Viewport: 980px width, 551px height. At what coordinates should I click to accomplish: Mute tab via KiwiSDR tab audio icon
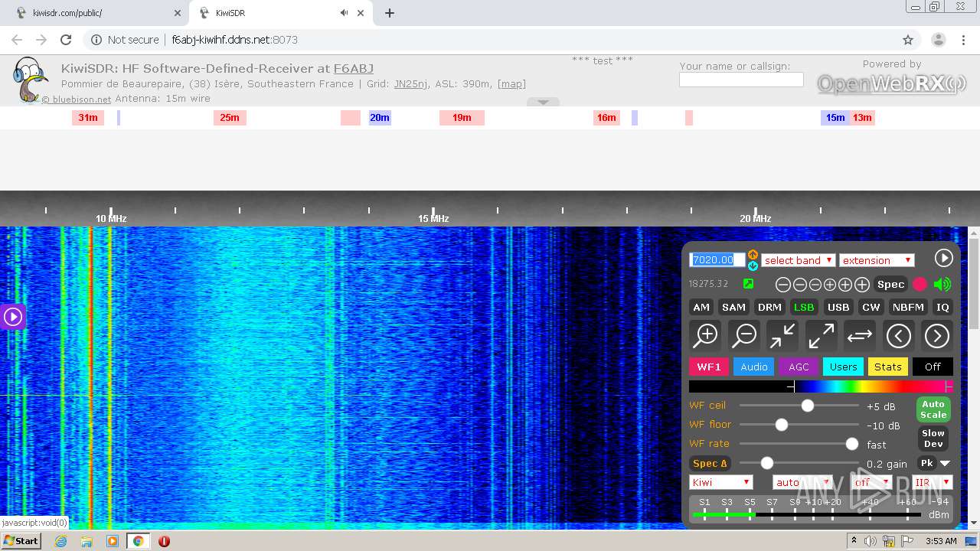coord(345,13)
